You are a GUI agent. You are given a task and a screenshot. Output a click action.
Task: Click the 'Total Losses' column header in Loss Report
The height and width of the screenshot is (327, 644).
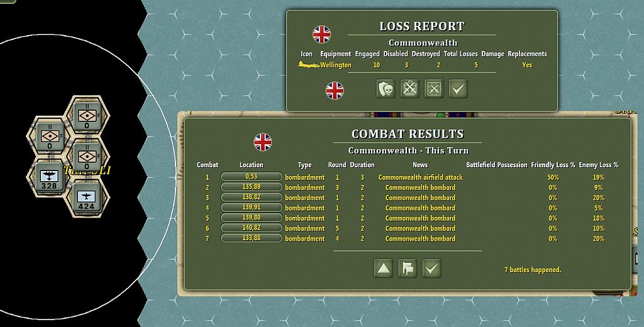click(x=460, y=54)
